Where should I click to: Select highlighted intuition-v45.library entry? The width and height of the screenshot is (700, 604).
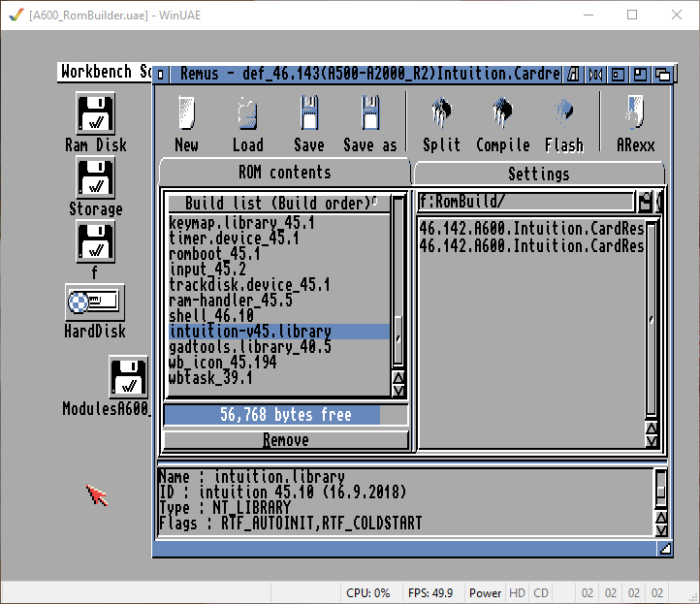coord(279,332)
